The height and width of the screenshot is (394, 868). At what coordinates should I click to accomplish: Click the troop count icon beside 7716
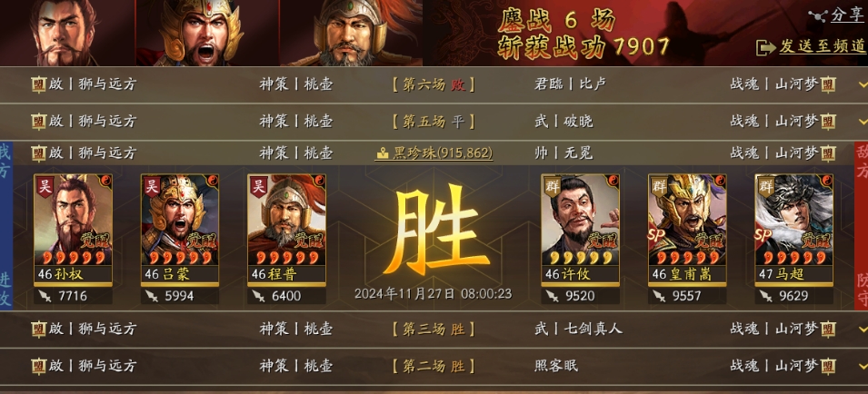[x=45, y=296]
